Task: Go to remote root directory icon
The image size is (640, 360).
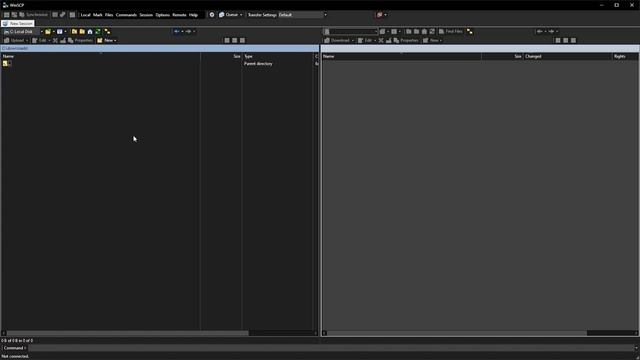Action: 416,31
